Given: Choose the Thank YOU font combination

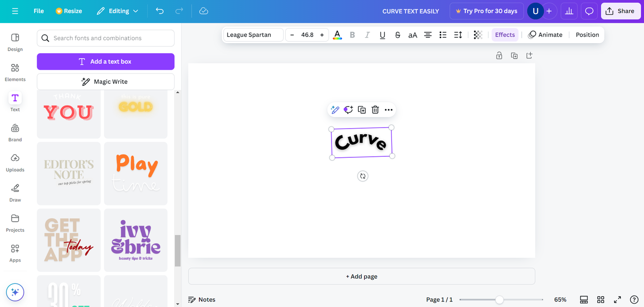Looking at the screenshot, I should (68, 115).
